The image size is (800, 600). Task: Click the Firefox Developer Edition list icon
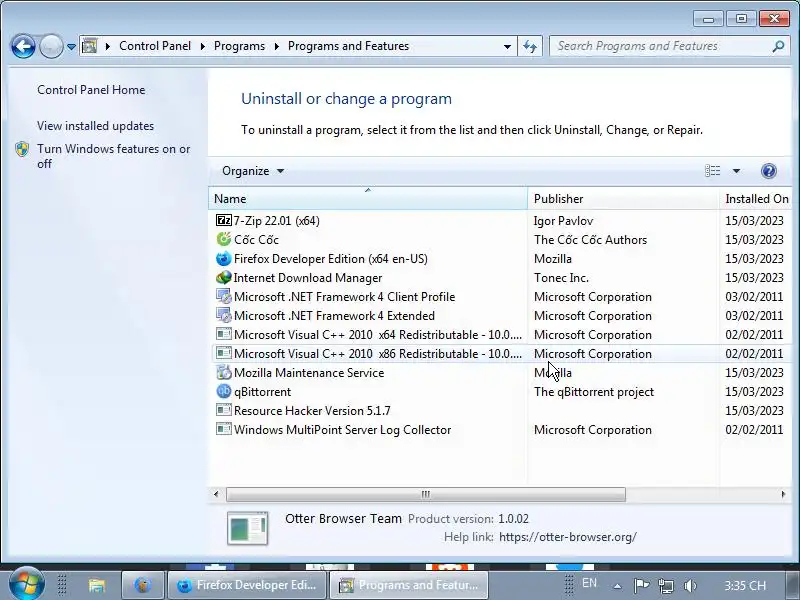coord(223,259)
